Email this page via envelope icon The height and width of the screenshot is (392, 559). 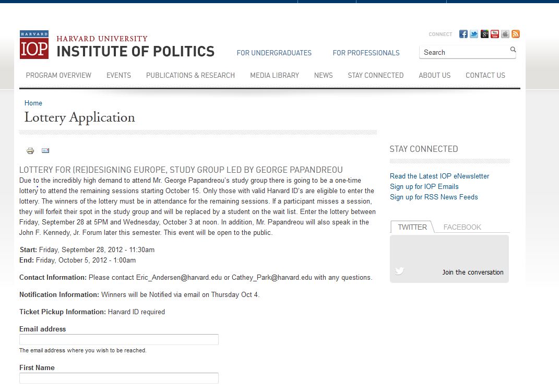point(45,151)
